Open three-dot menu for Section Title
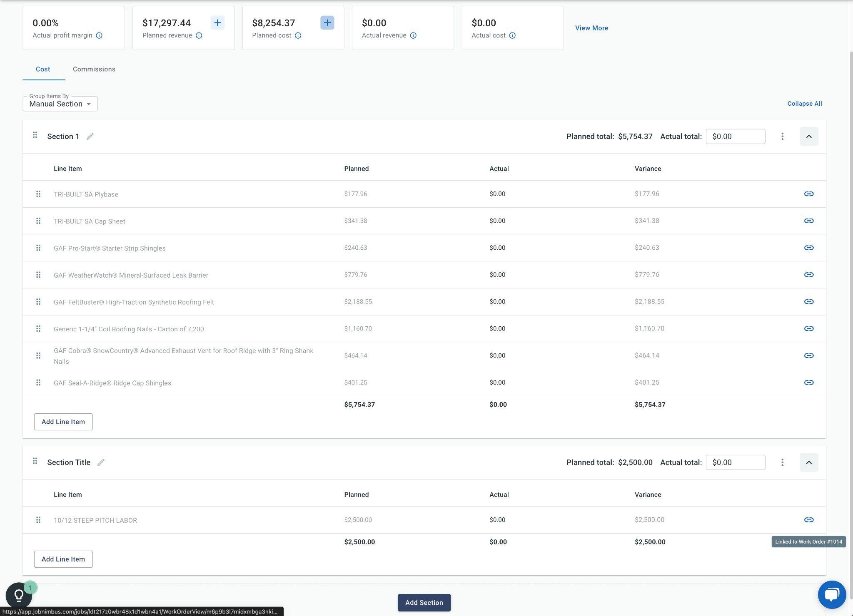This screenshot has width=853, height=616. (x=782, y=462)
